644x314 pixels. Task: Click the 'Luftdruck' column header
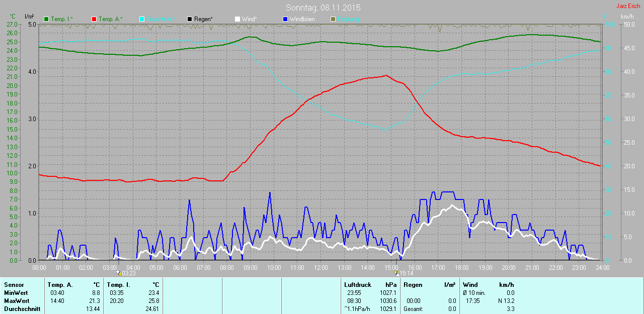pos(357,285)
